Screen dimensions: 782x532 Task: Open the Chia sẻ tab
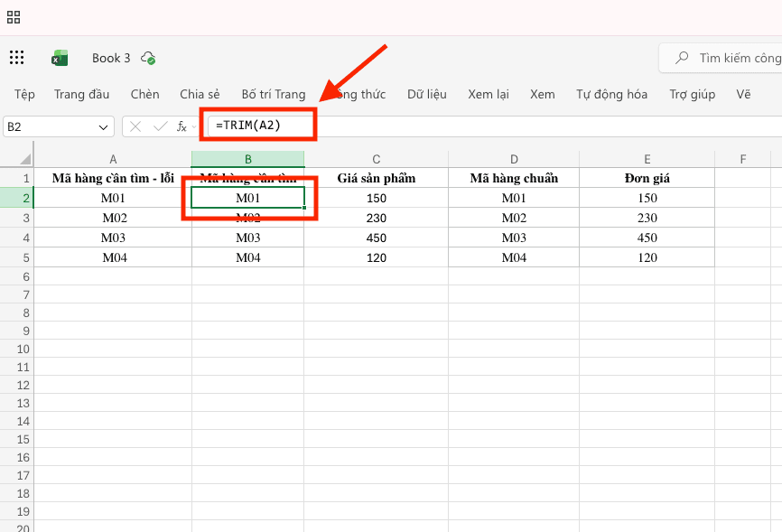(x=200, y=94)
